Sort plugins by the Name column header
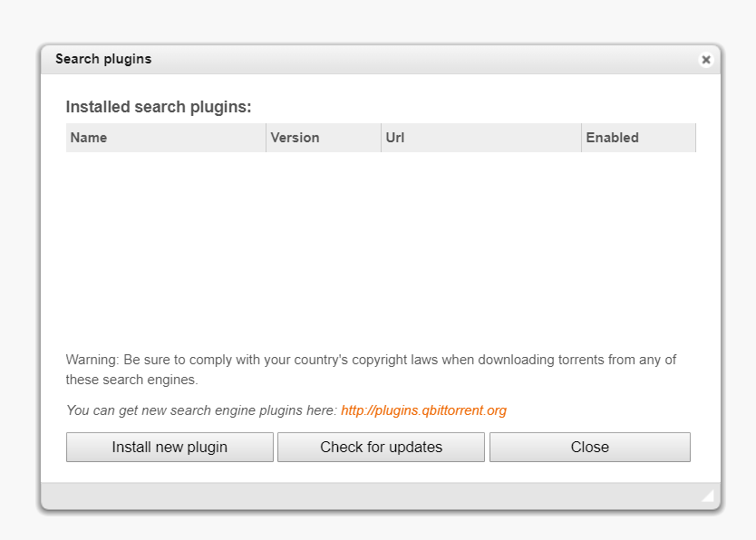 point(166,138)
